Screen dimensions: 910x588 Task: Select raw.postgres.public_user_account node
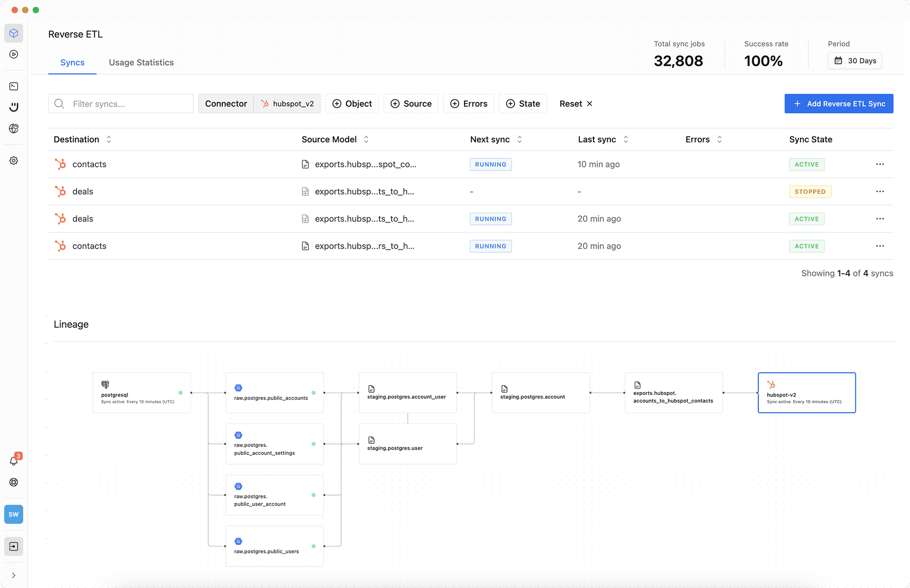274,495
